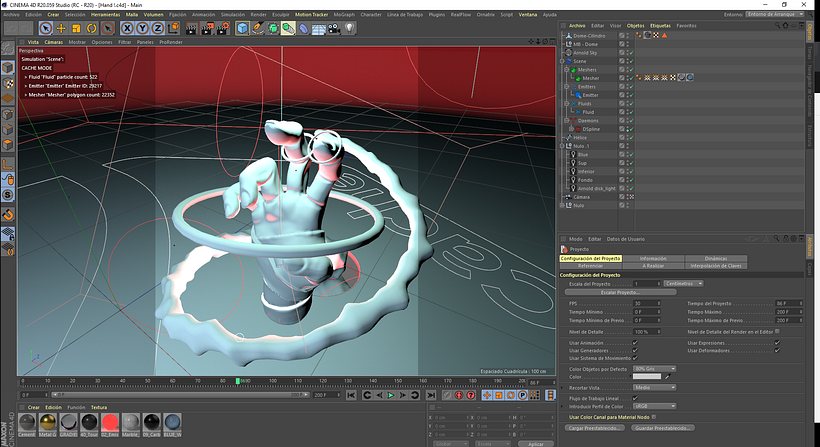This screenshot has width=820, height=447.
Task: Click the Rotate tool icon
Action: (92, 29)
